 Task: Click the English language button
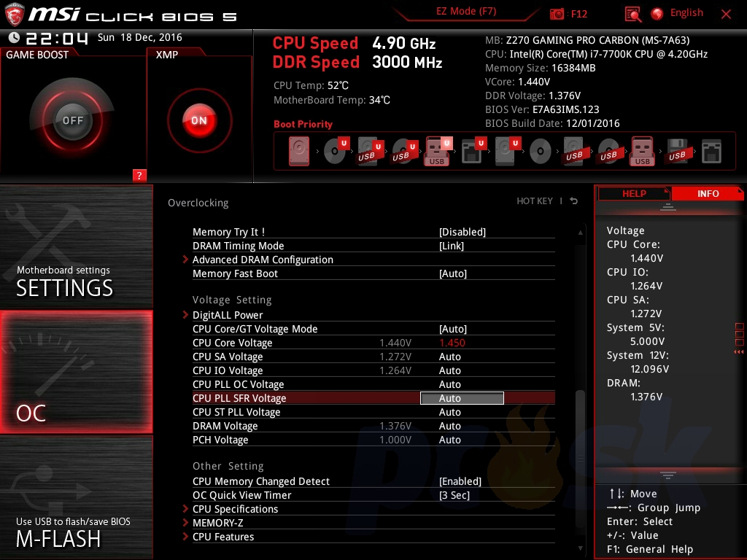(686, 13)
